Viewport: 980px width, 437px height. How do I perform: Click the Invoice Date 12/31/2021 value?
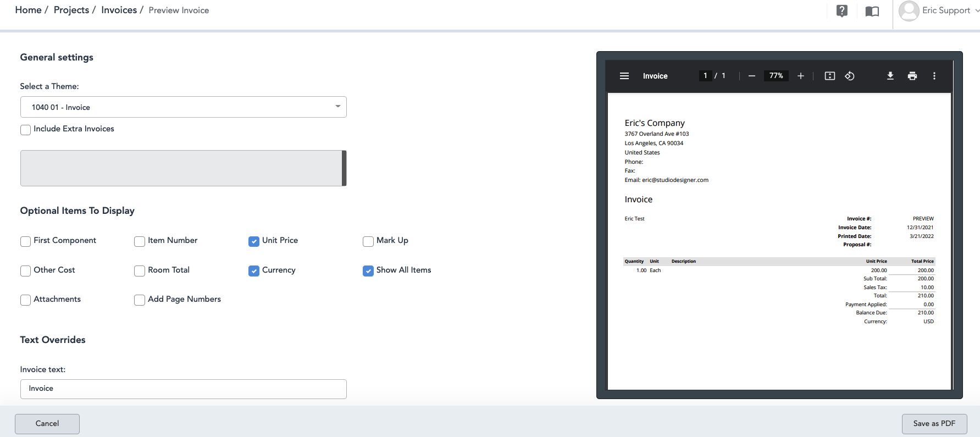[920, 228]
